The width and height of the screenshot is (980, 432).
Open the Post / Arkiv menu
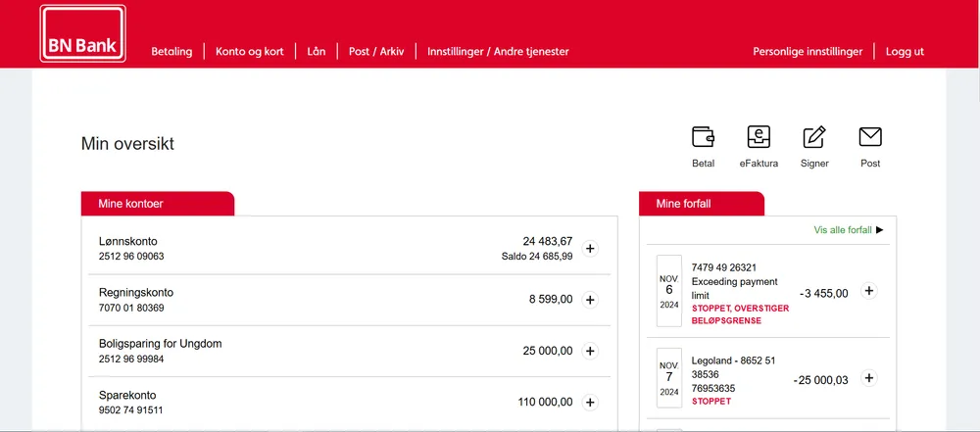[376, 52]
